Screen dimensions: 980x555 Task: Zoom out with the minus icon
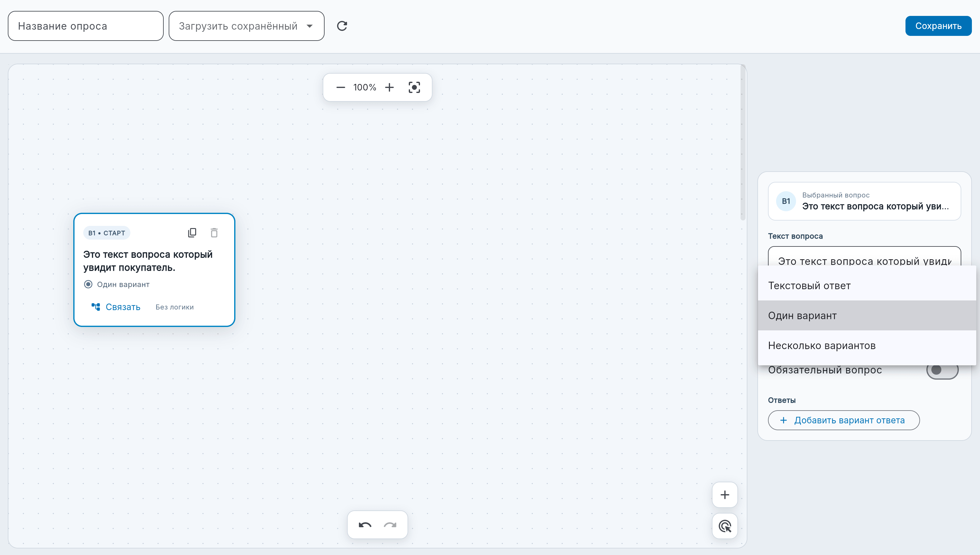tap(340, 87)
